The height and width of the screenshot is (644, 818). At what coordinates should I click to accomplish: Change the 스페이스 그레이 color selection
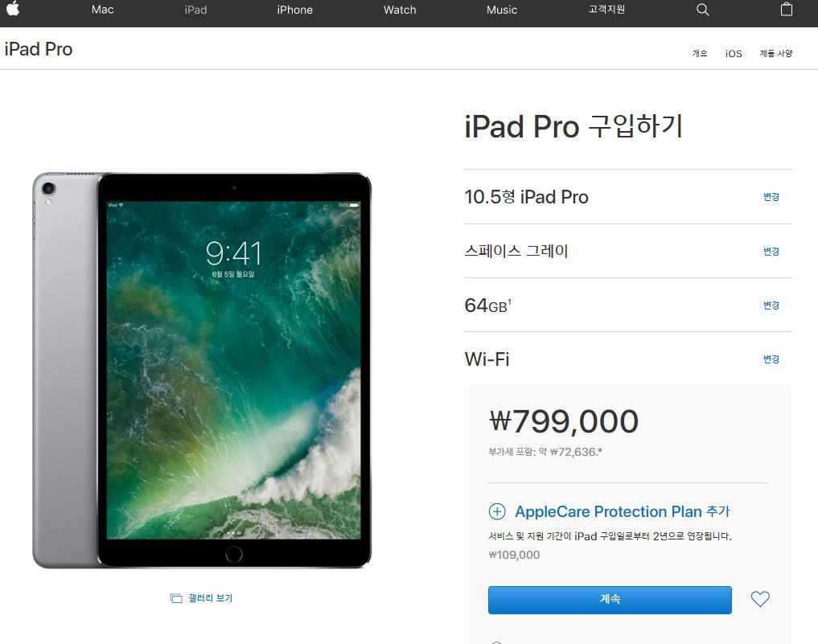(771, 252)
